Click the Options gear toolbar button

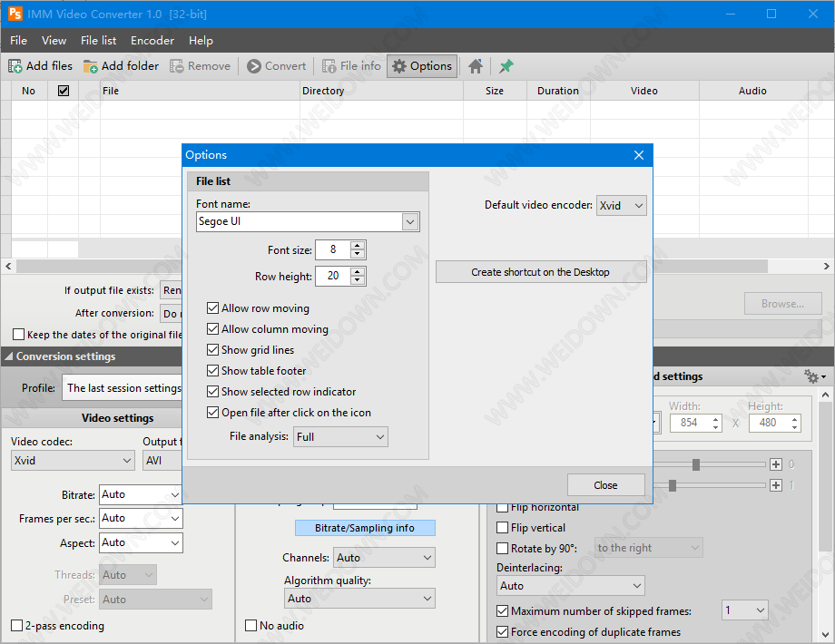click(422, 66)
